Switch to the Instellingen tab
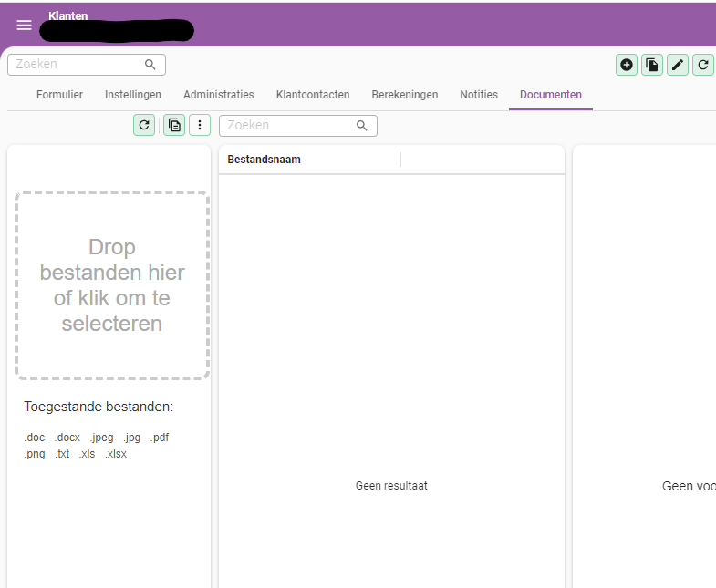The image size is (716, 588). click(x=133, y=95)
